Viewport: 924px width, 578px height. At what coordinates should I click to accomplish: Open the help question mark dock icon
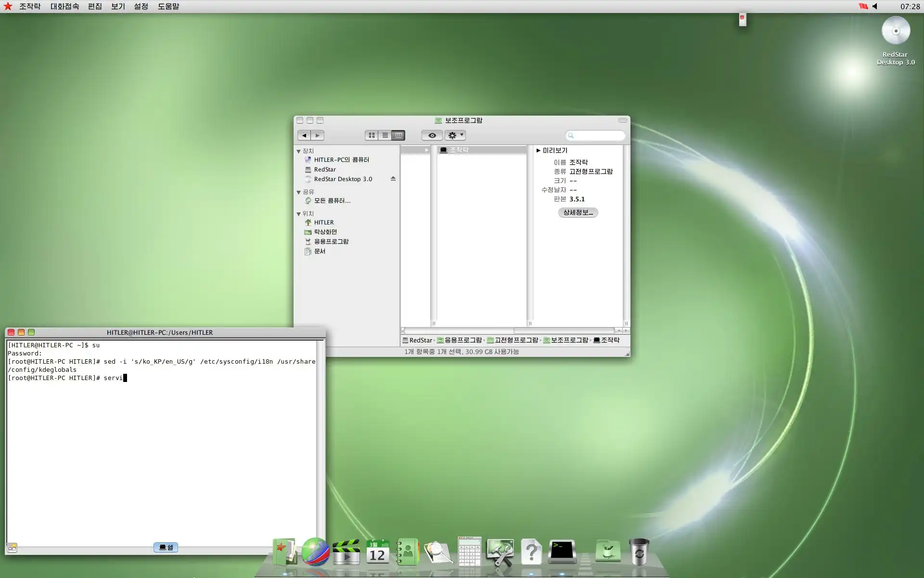(531, 552)
